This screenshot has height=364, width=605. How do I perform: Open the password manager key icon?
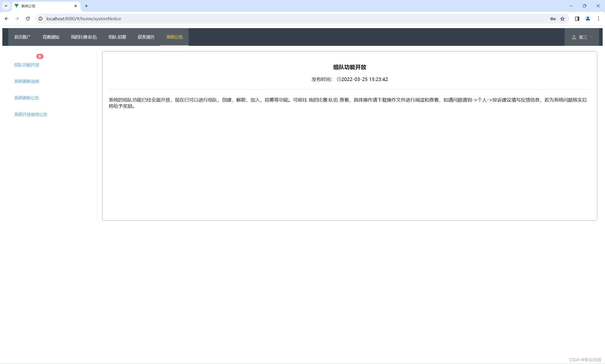[x=553, y=19]
